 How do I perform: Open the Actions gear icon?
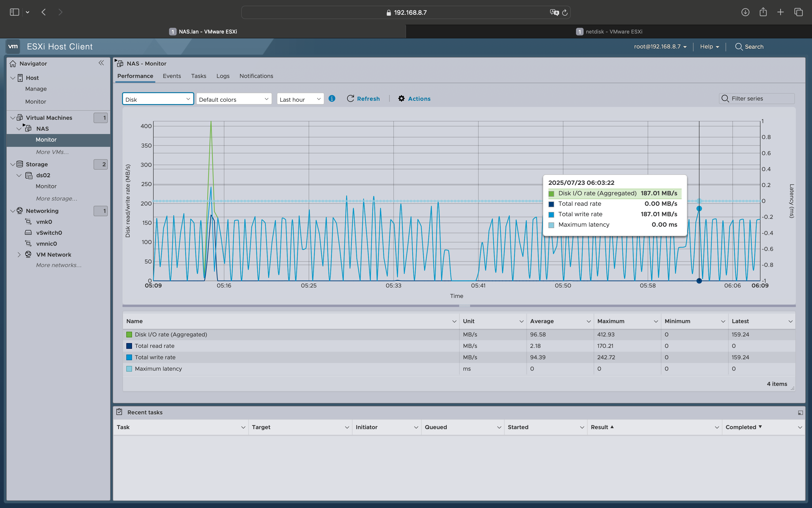401,98
